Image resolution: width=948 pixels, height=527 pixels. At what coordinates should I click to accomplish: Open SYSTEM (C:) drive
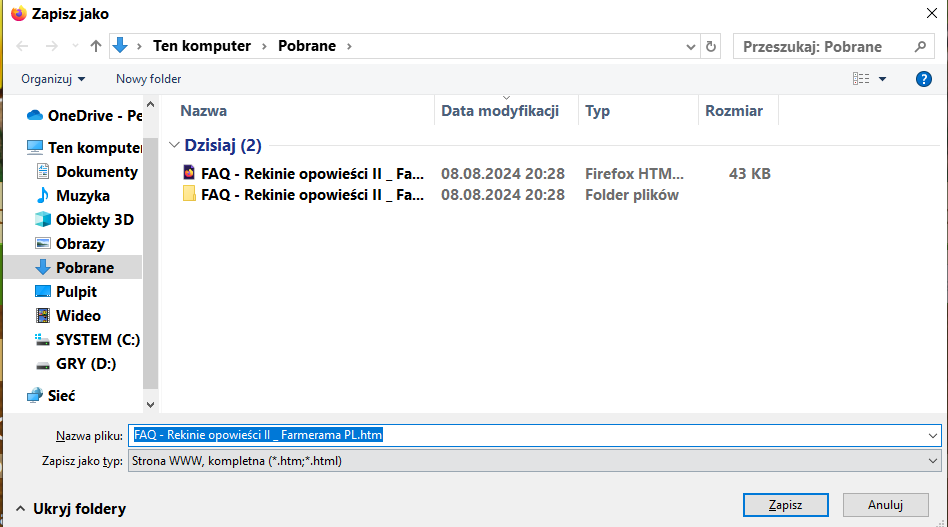(x=88, y=340)
